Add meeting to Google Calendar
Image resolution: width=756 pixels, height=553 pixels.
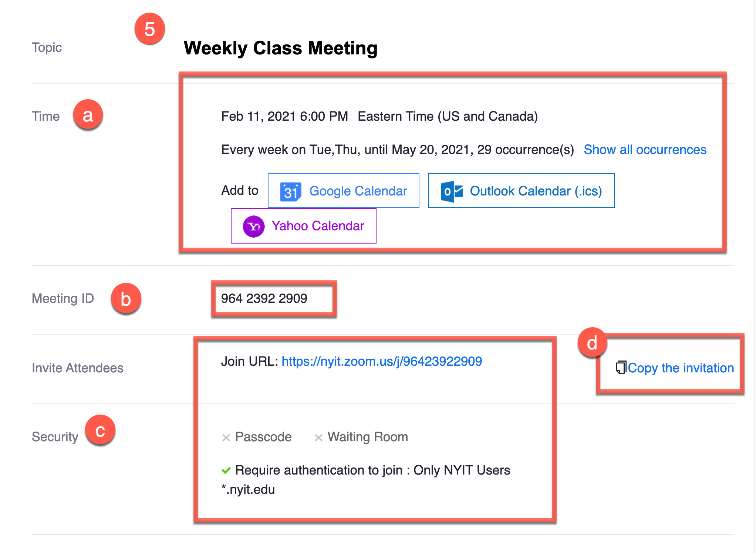tap(343, 191)
